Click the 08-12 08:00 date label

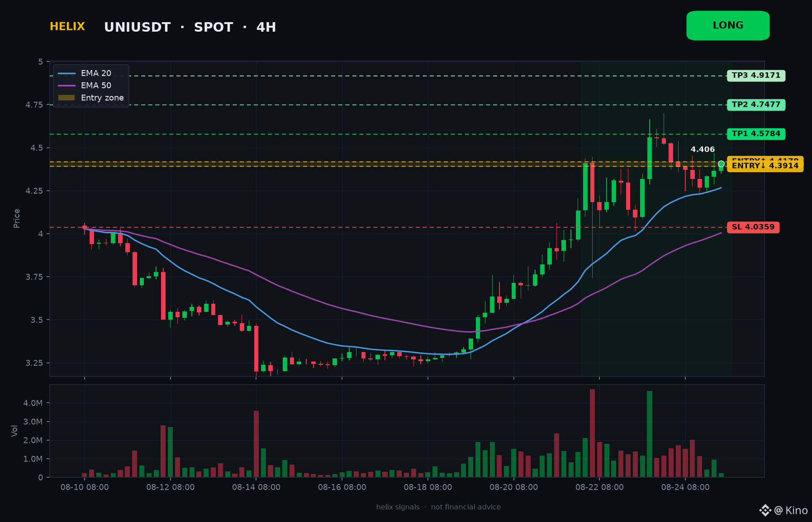171,487
